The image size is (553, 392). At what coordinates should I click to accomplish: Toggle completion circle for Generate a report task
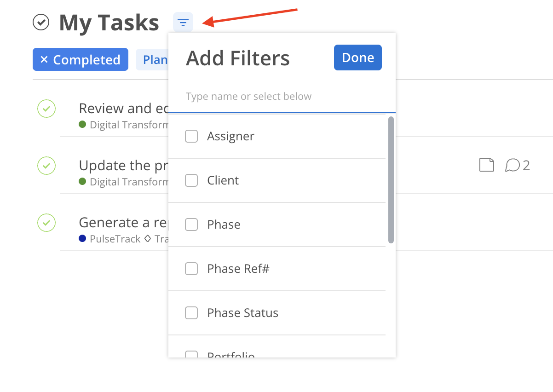click(x=46, y=223)
